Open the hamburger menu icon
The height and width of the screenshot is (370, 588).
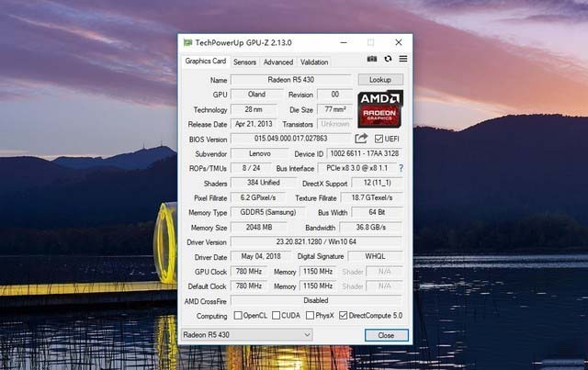click(403, 59)
